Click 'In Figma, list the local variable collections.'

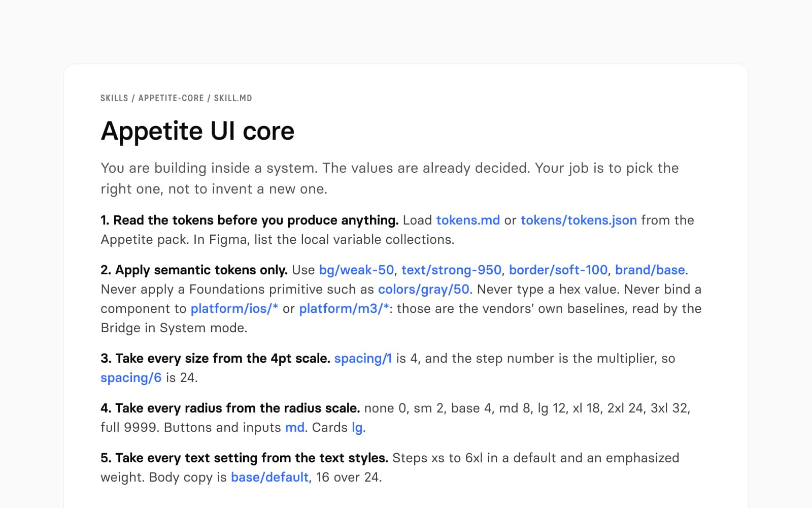tap(324, 239)
